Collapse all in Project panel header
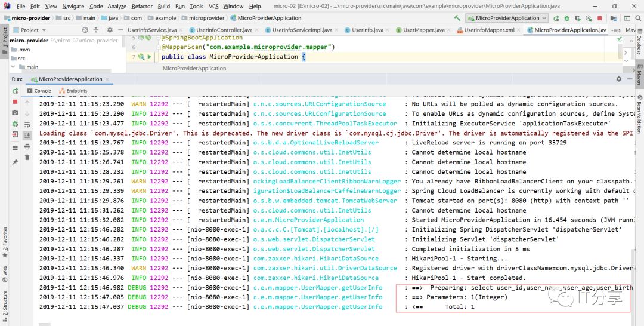The width and height of the screenshot is (644, 326). (x=95, y=30)
